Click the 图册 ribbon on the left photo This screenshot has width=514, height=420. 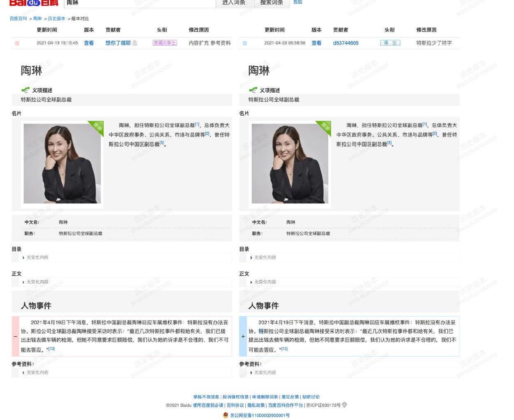[96, 127]
